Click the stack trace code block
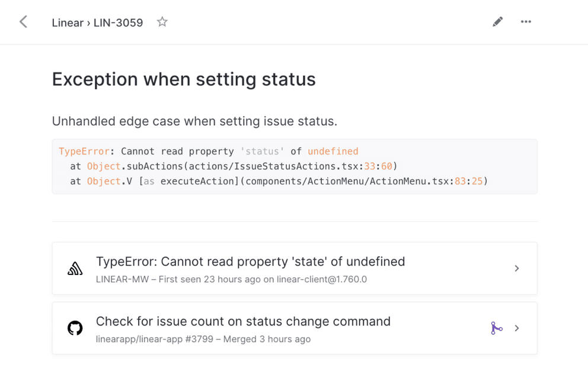588x380 pixels. [x=294, y=166]
